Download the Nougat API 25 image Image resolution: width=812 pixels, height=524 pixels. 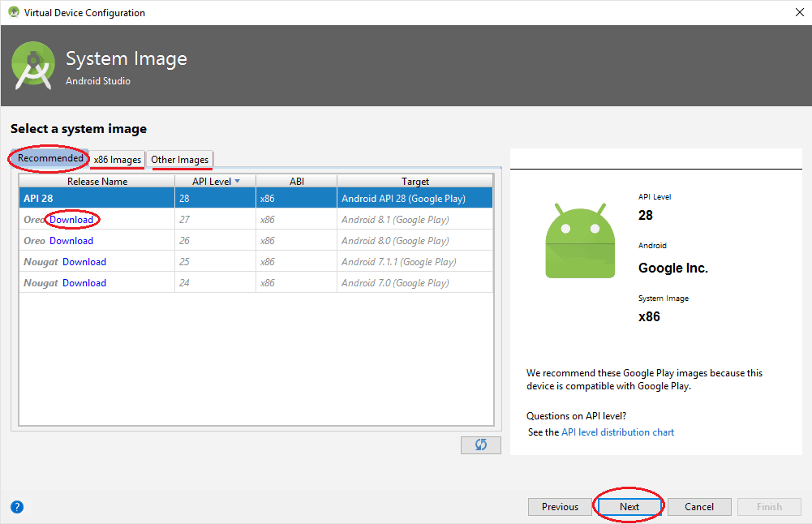(84, 262)
